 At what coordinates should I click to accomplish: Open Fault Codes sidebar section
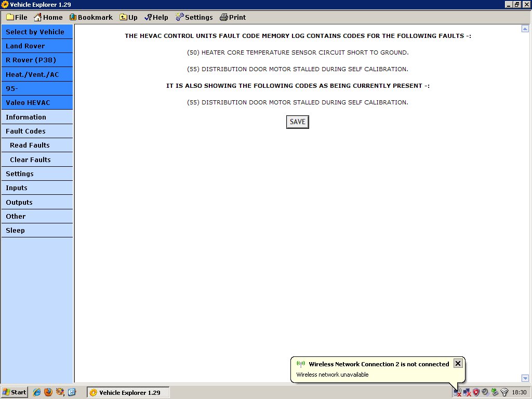click(37, 131)
